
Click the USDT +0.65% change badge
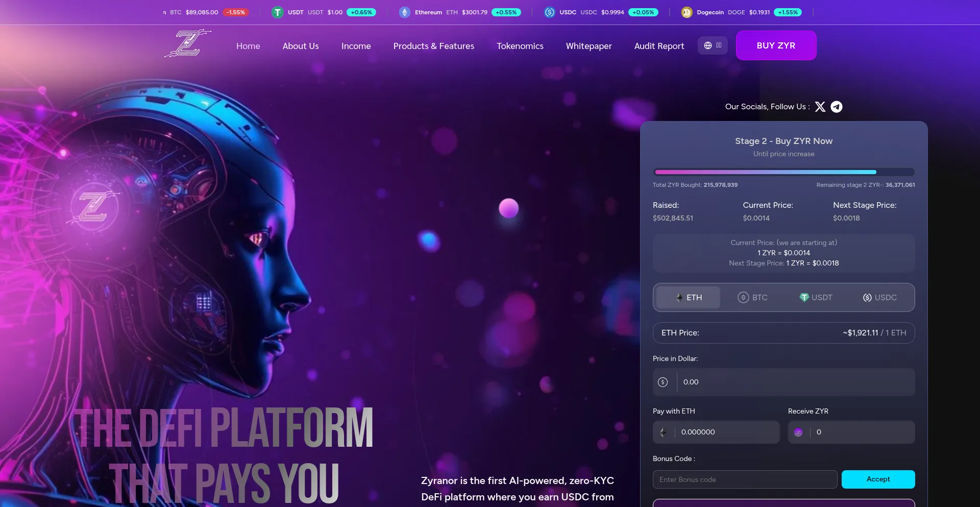[x=361, y=12]
